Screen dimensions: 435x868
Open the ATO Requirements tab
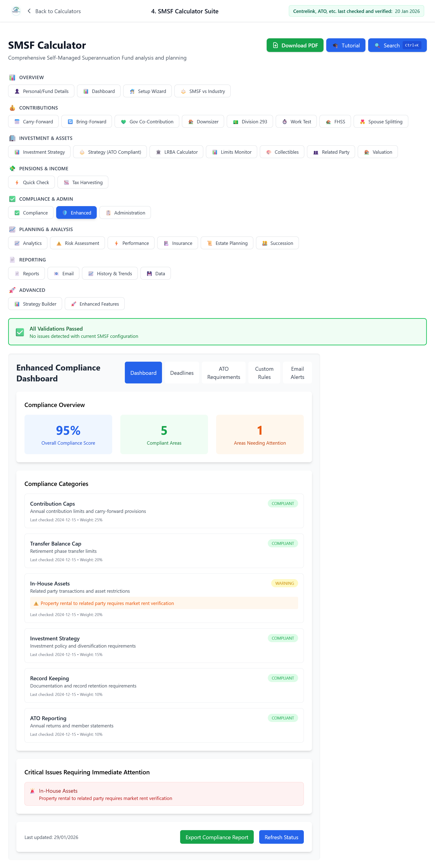coord(224,373)
